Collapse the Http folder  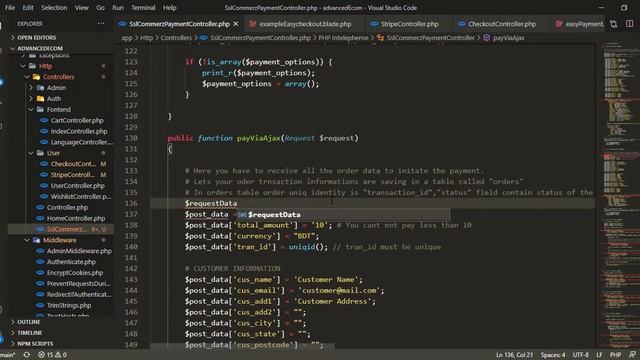45,66
